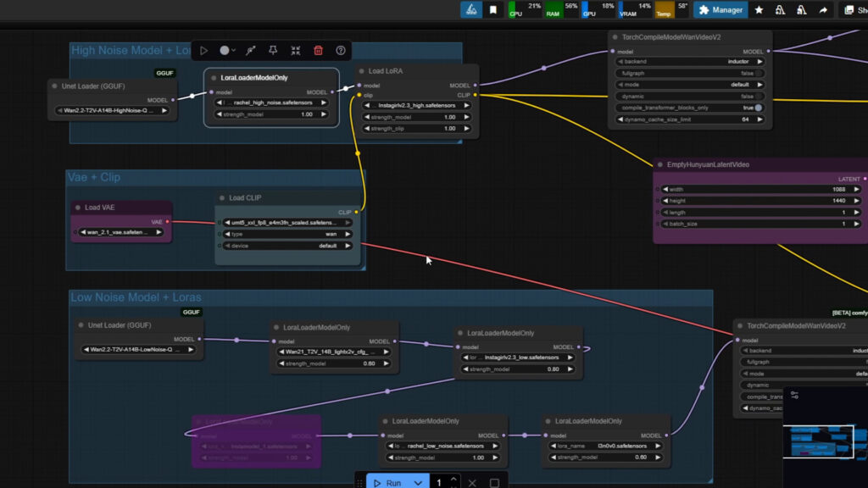The image size is (868, 488).
Task: Click the star favorites icon in top bar
Action: point(759,10)
